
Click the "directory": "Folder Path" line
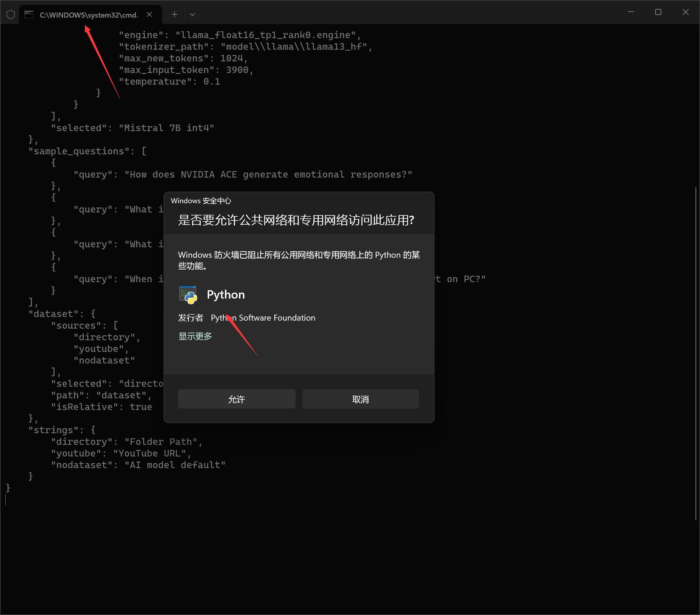pos(127,442)
